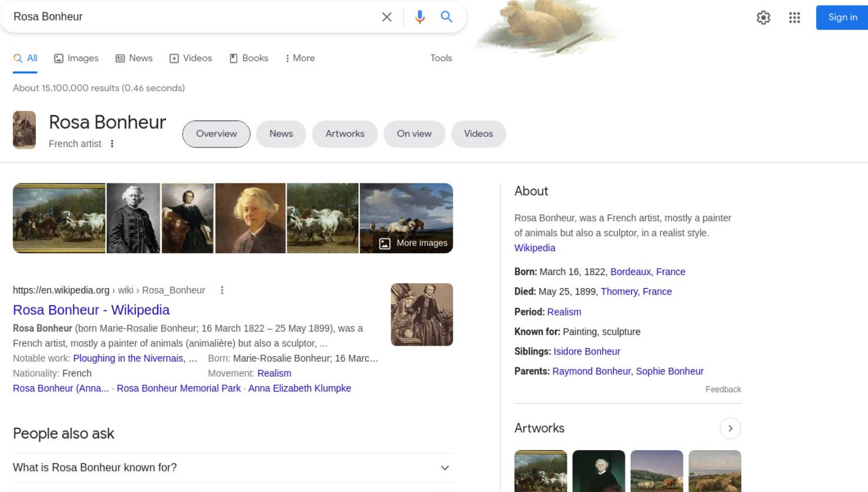Click the Thomery, France link

tap(636, 292)
